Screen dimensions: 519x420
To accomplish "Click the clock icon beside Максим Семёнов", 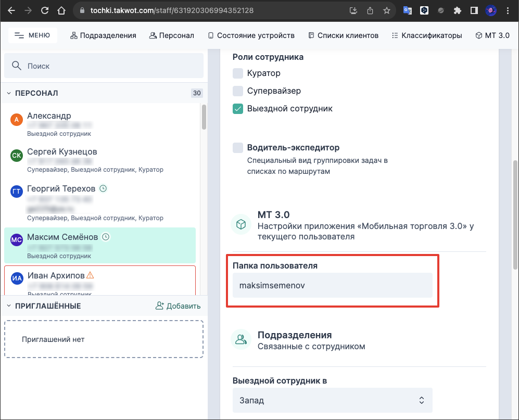I will (106, 237).
